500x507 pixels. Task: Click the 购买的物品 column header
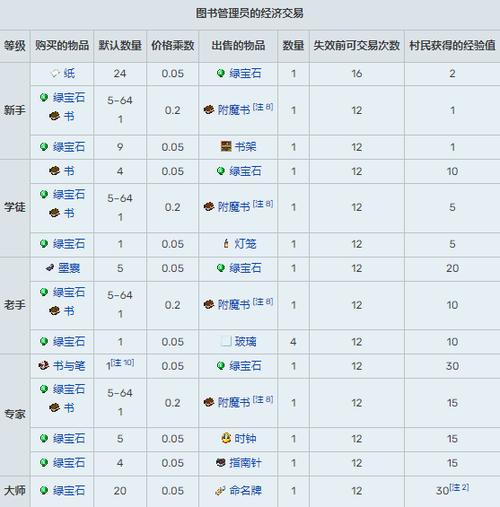click(x=62, y=45)
